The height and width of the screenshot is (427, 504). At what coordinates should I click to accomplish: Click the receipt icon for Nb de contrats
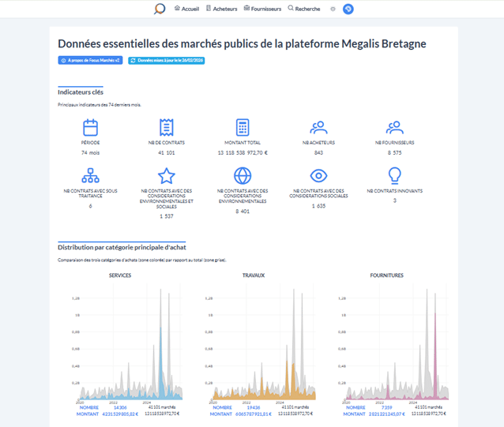click(166, 127)
